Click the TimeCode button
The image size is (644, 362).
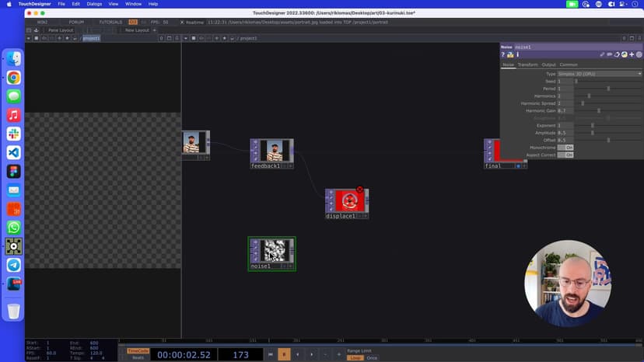(138, 350)
